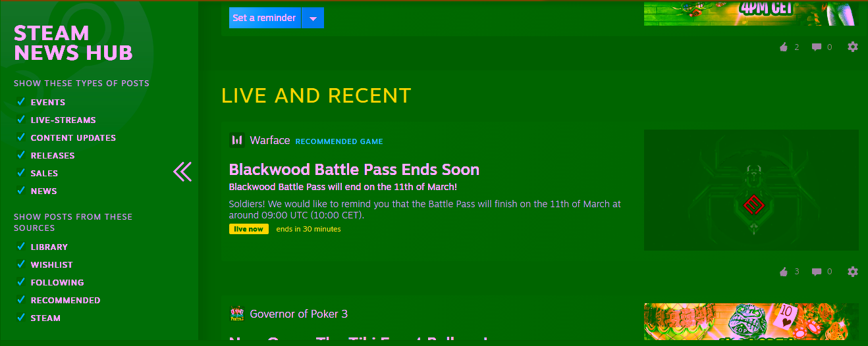This screenshot has width=868, height=346.
Task: Click 'ends in 30 minutes' text
Action: click(x=309, y=229)
